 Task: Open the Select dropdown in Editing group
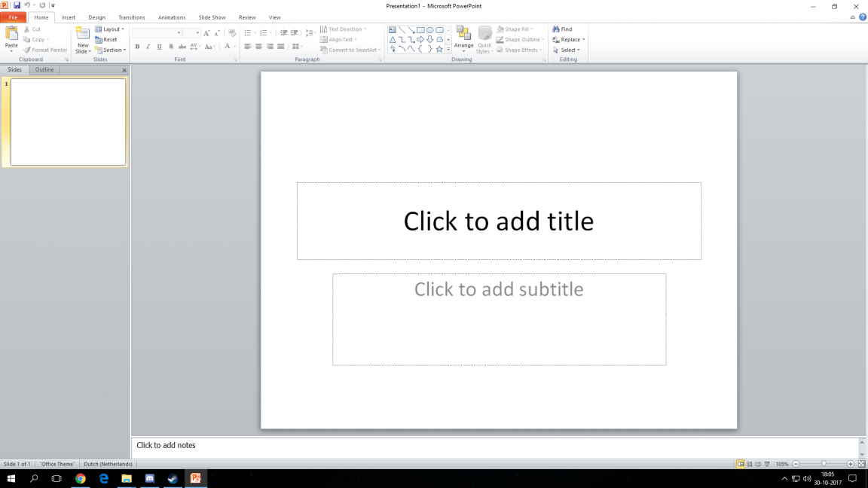[567, 50]
